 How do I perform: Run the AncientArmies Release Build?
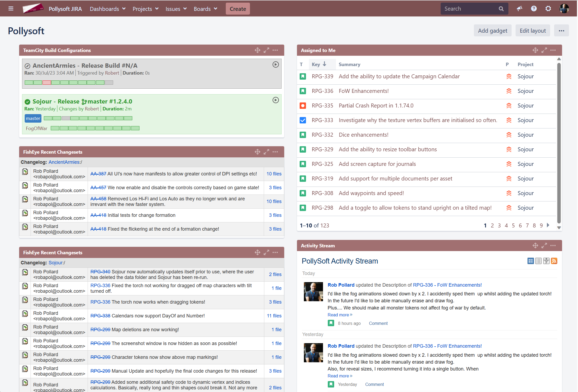[x=275, y=64]
